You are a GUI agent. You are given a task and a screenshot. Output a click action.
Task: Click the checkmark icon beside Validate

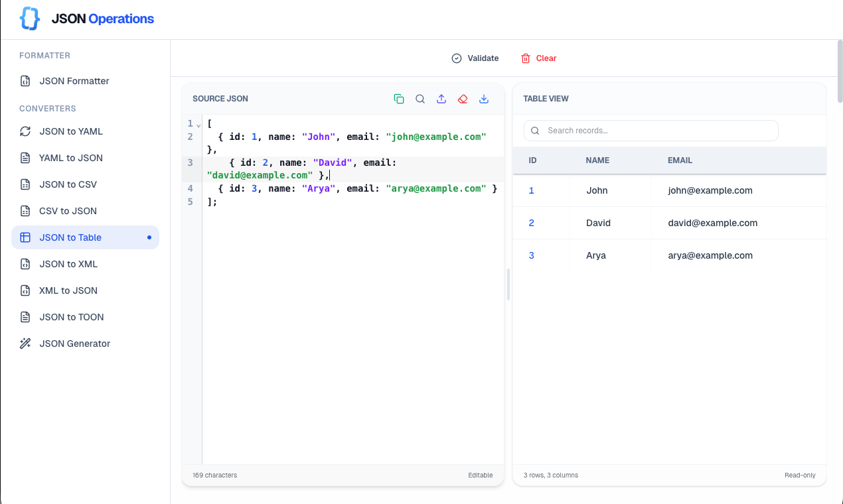tap(456, 58)
